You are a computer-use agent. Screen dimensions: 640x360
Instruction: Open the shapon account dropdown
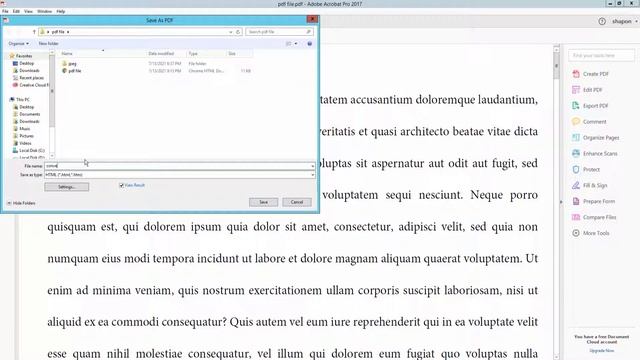point(624,21)
